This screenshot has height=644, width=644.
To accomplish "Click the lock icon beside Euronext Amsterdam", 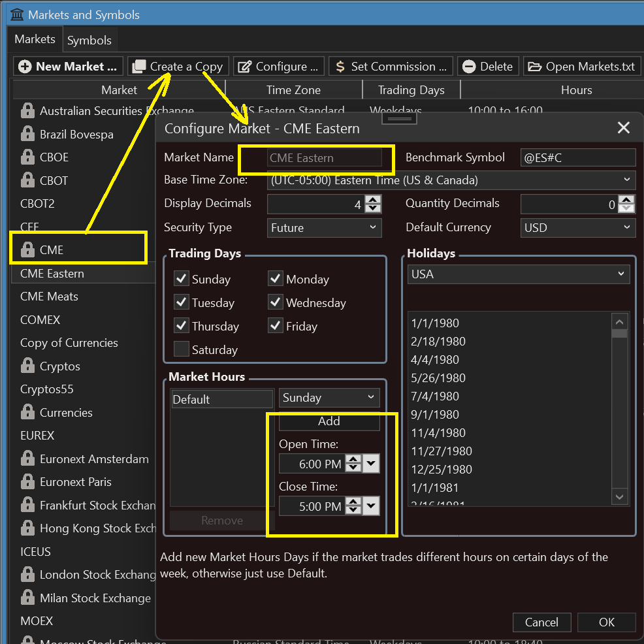I will pyautogui.click(x=27, y=459).
